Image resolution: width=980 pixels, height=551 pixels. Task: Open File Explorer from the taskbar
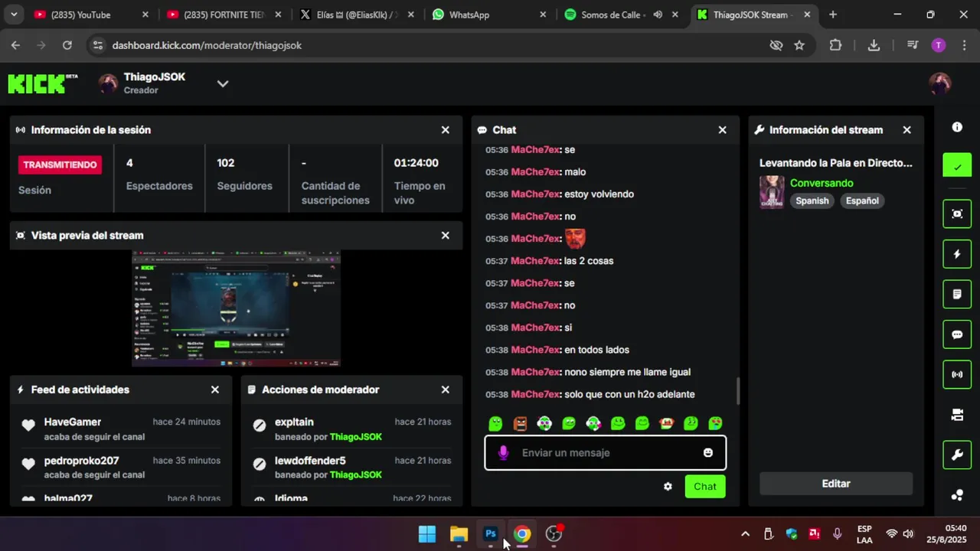(x=459, y=534)
